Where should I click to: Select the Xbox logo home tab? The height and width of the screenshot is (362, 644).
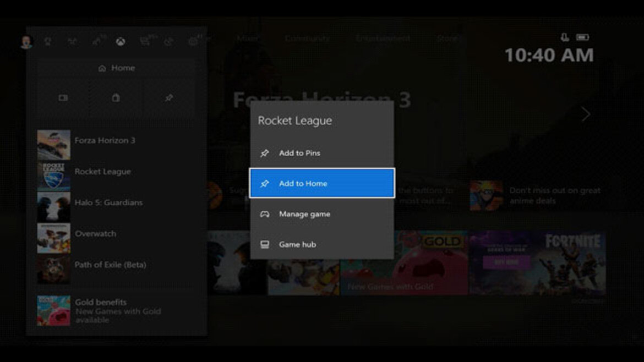pyautogui.click(x=121, y=41)
